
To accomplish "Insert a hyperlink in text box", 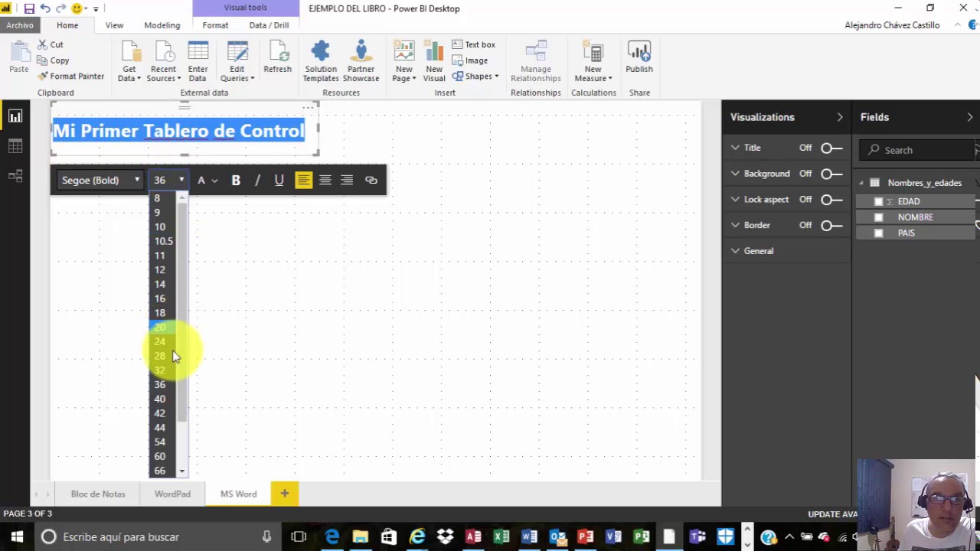I will point(371,181).
